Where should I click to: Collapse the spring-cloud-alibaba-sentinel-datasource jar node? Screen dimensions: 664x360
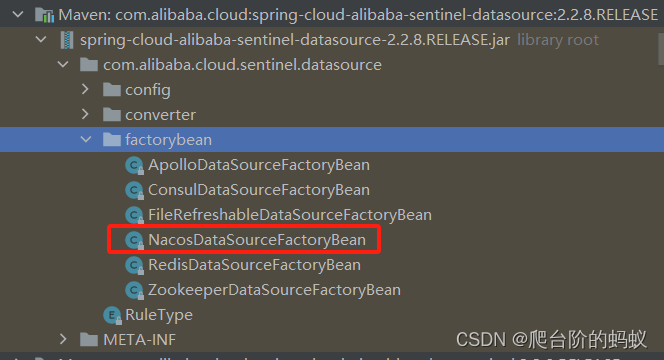click(41, 40)
